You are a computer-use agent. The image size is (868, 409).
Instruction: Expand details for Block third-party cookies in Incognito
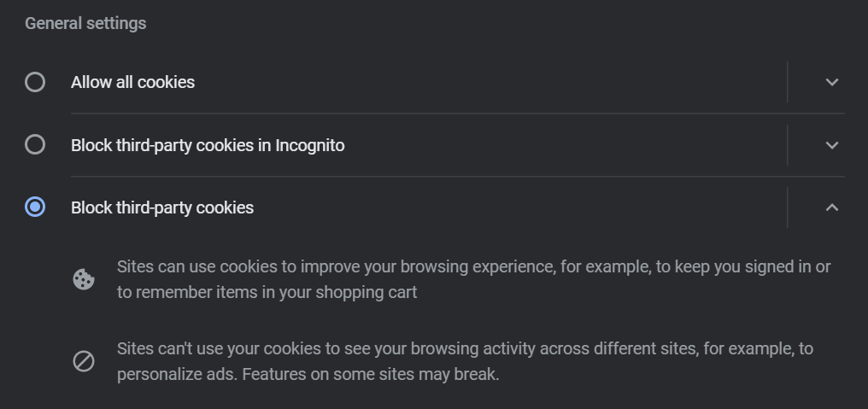[831, 145]
